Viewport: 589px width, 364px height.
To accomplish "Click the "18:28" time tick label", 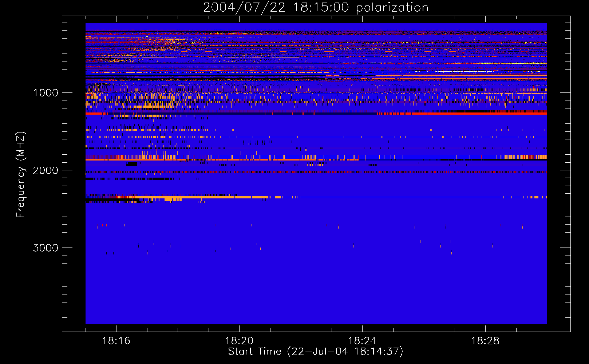I will pos(485,341).
